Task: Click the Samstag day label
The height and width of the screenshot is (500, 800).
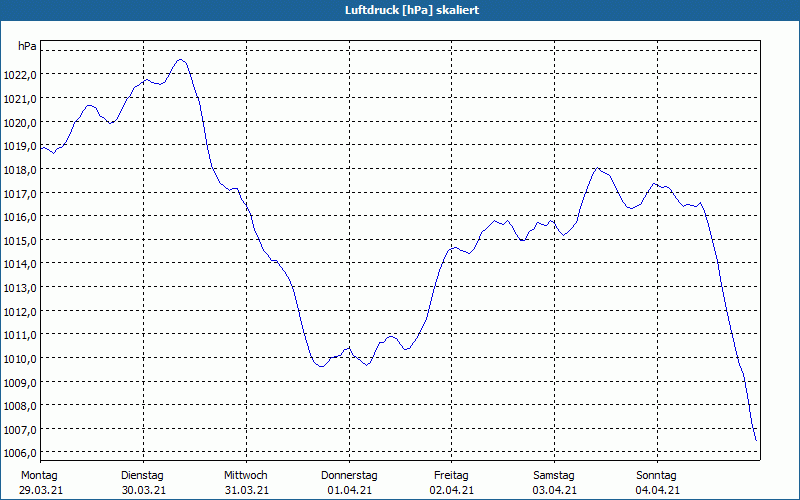Action: [554, 476]
